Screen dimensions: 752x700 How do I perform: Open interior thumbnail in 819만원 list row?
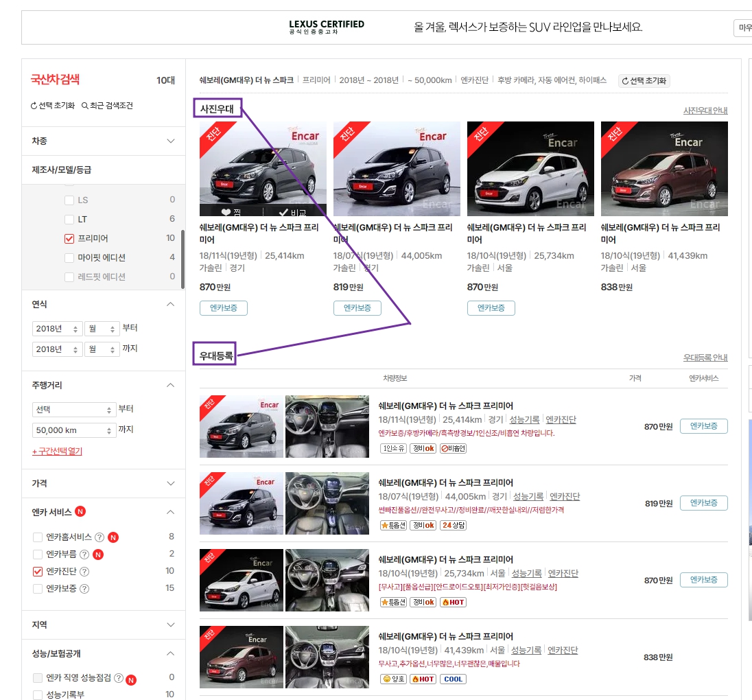pyautogui.click(x=327, y=503)
